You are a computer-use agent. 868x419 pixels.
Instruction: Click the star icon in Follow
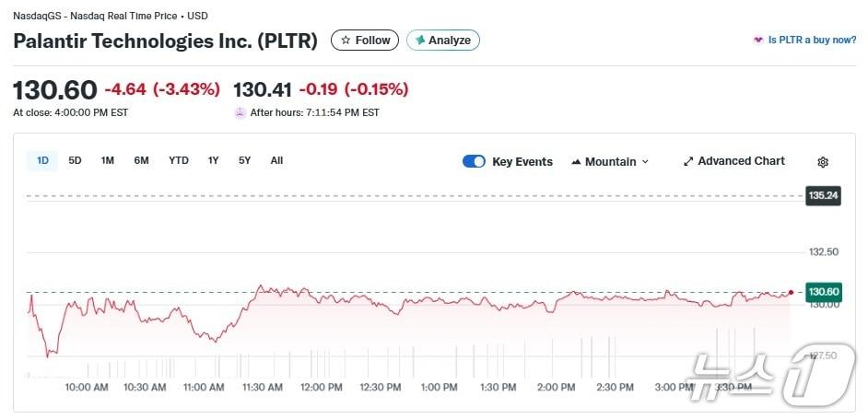[346, 41]
